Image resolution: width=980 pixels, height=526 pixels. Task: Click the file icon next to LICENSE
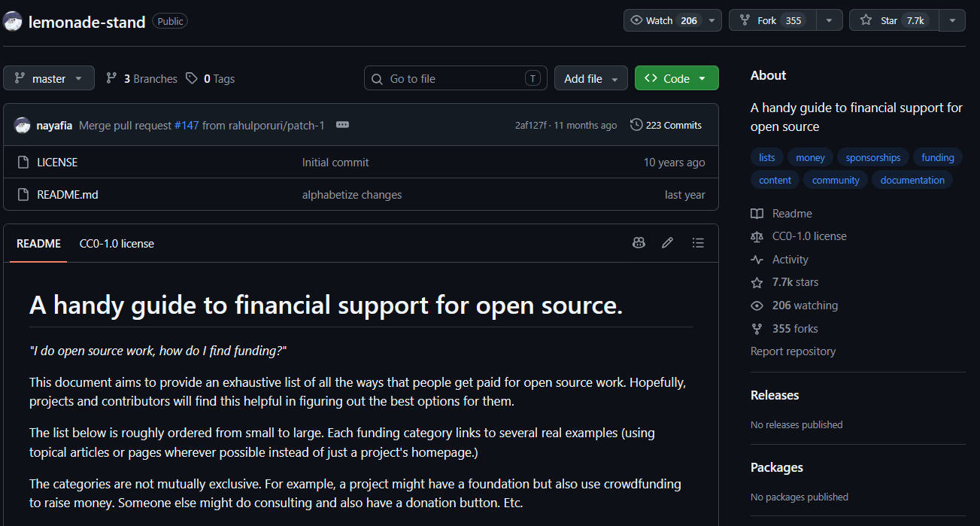23,162
